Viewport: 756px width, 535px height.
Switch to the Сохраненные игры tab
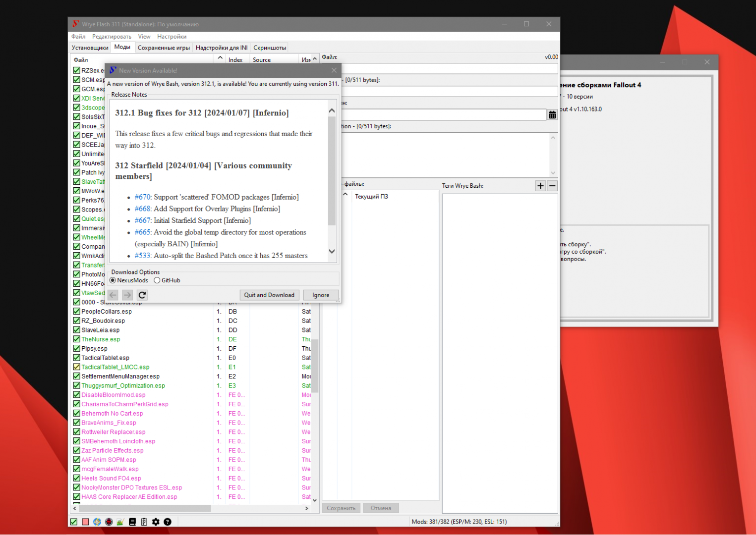pos(164,48)
